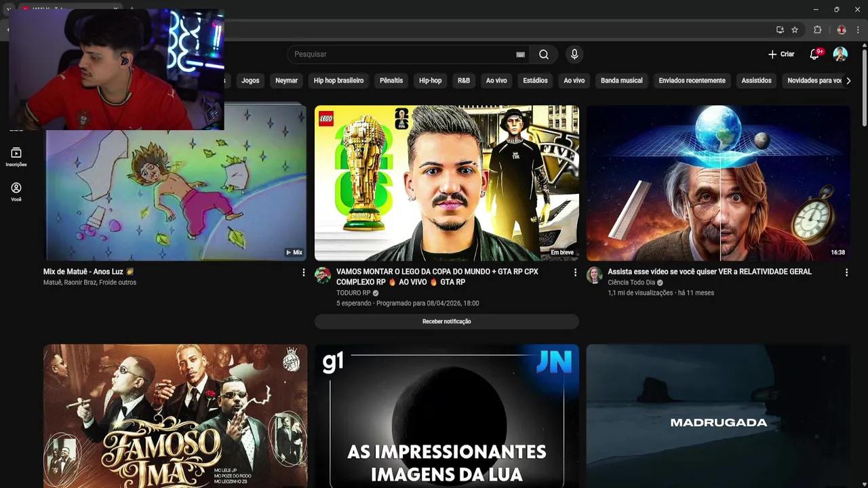The image size is (868, 488).
Task: Open the Relatividade Geral thumbnail
Action: (x=718, y=183)
